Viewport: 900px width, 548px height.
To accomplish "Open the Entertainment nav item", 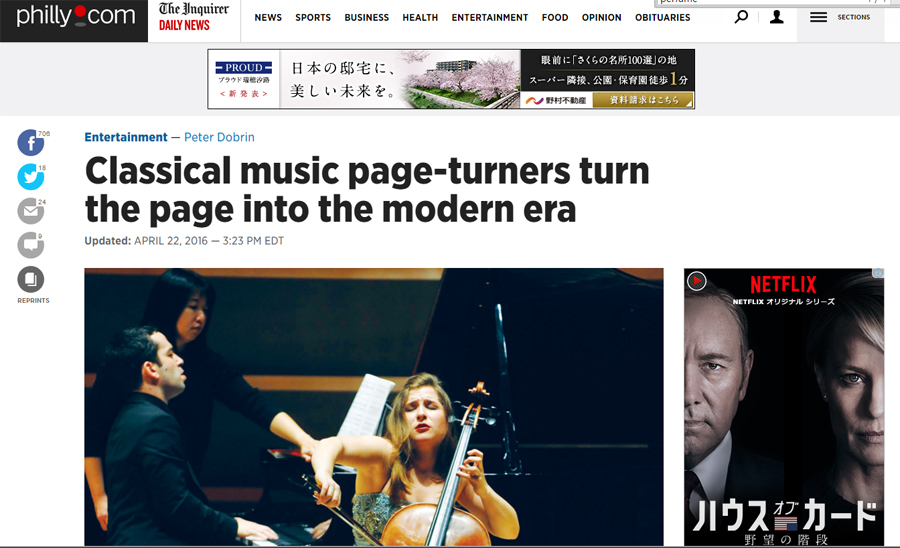I will [x=490, y=18].
